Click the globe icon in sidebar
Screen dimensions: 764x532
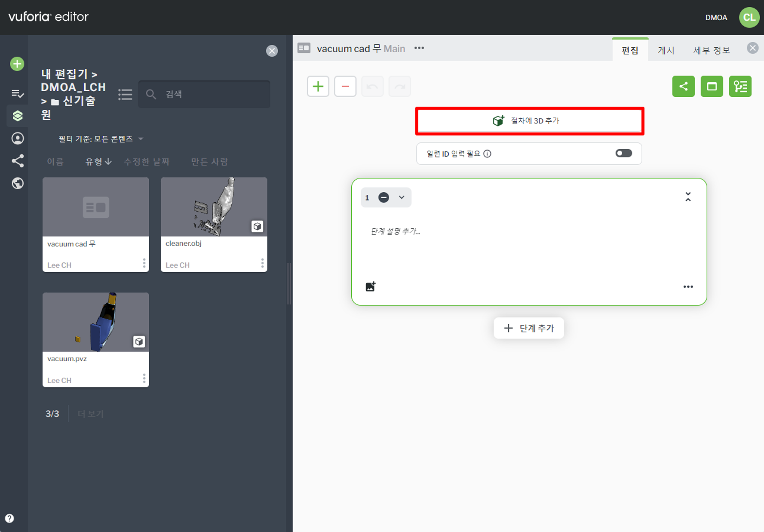coord(17,184)
